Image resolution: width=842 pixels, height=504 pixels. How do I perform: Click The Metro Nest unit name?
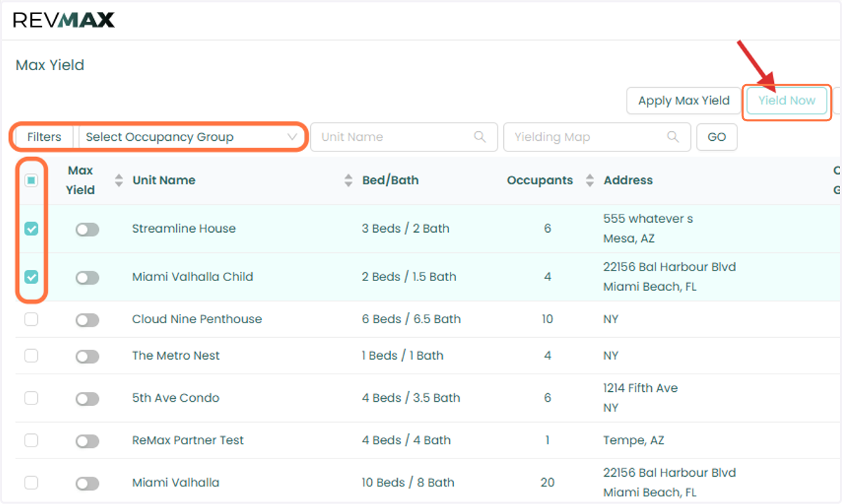[175, 355]
